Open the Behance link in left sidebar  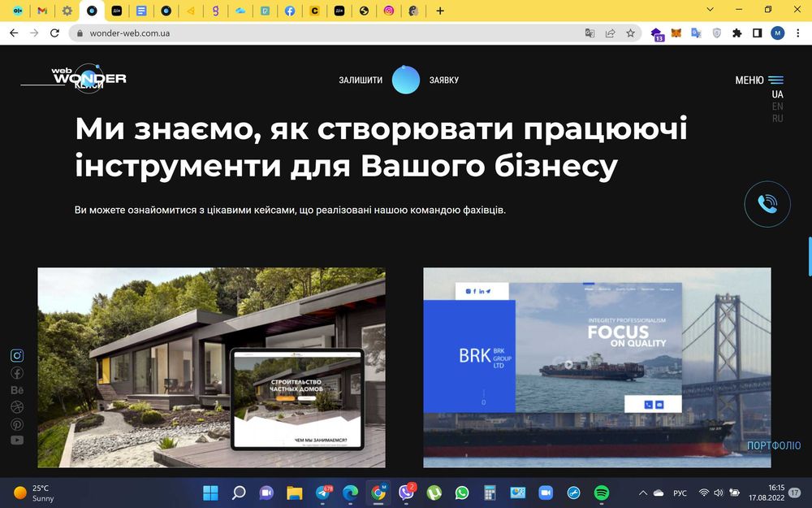point(17,390)
